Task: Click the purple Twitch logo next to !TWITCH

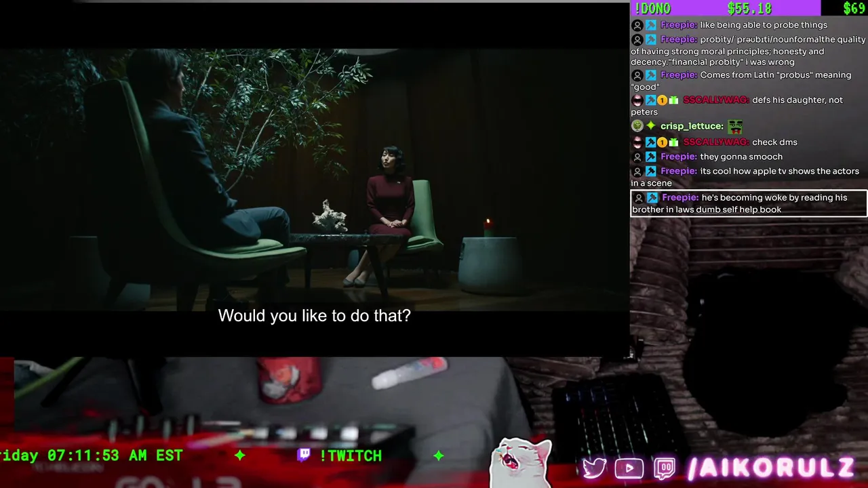Action: 304,455
